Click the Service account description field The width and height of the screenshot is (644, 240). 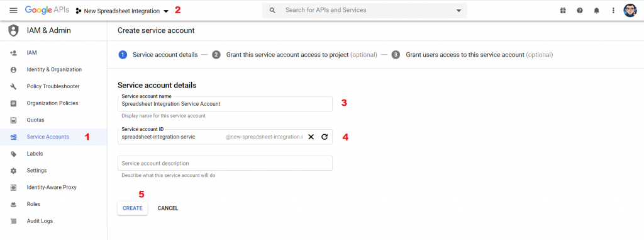[x=225, y=163]
